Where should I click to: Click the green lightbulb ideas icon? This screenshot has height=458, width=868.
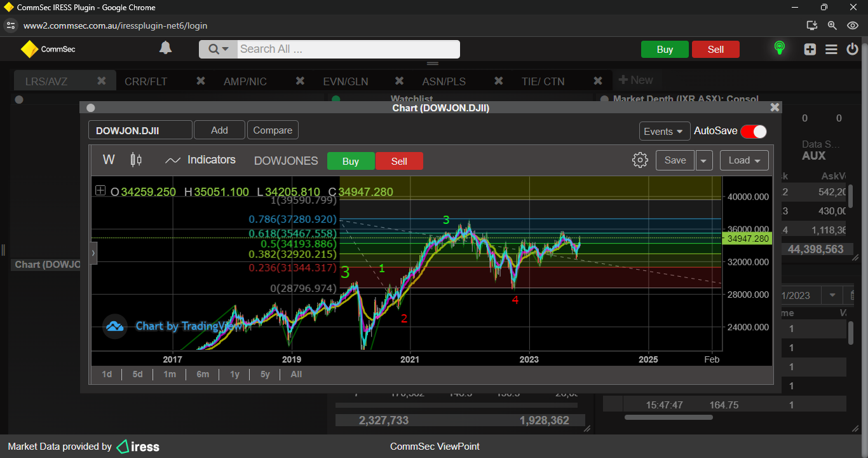[x=779, y=48]
